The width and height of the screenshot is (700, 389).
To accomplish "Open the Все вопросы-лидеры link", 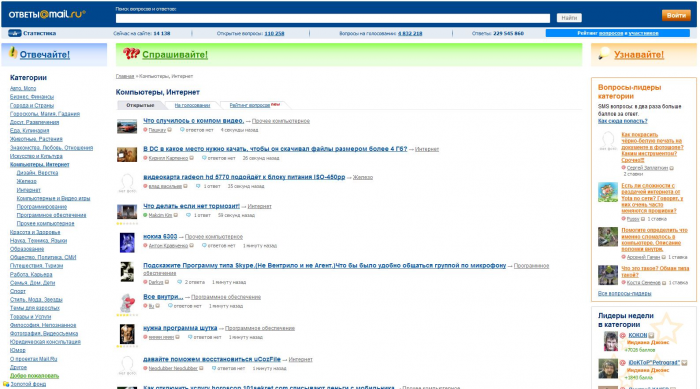I will point(624,293).
